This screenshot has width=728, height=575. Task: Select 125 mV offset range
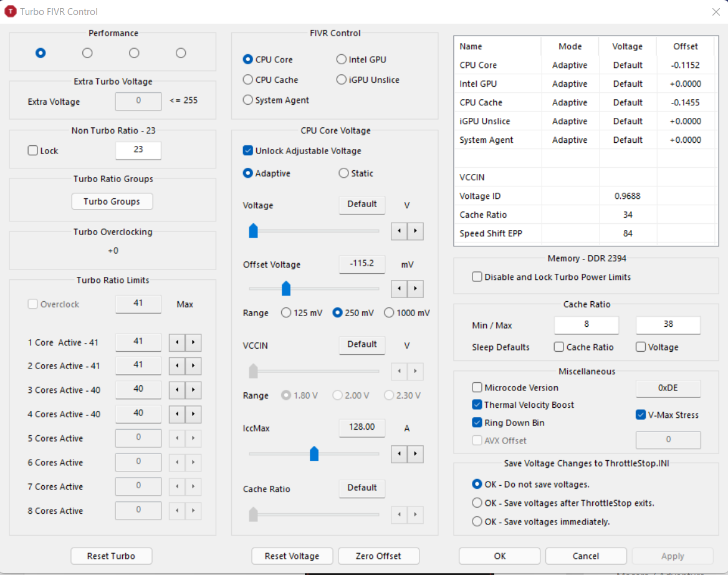[x=287, y=313]
